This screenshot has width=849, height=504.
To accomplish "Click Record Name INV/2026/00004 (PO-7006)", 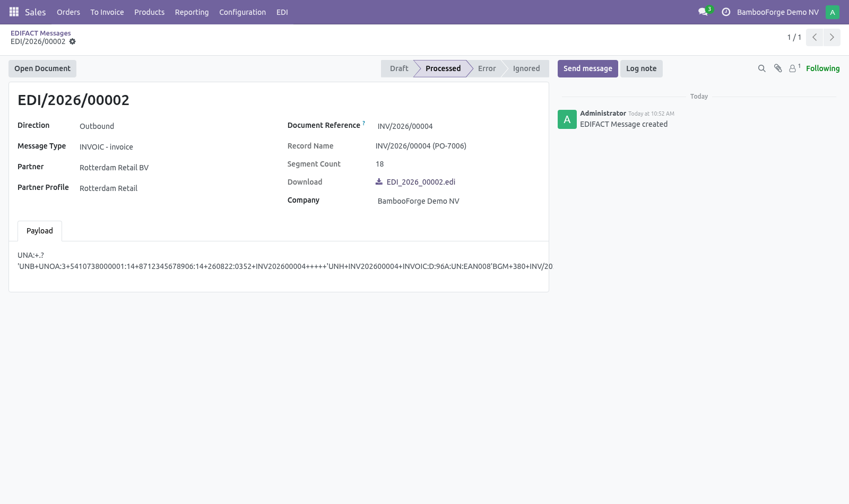I will [x=421, y=146].
